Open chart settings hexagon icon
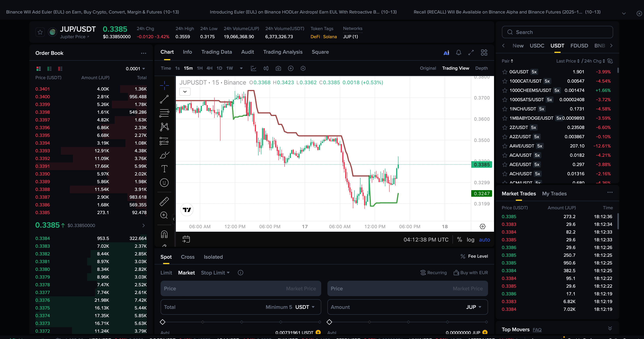This screenshot has width=644, height=339. pyautogui.click(x=303, y=68)
